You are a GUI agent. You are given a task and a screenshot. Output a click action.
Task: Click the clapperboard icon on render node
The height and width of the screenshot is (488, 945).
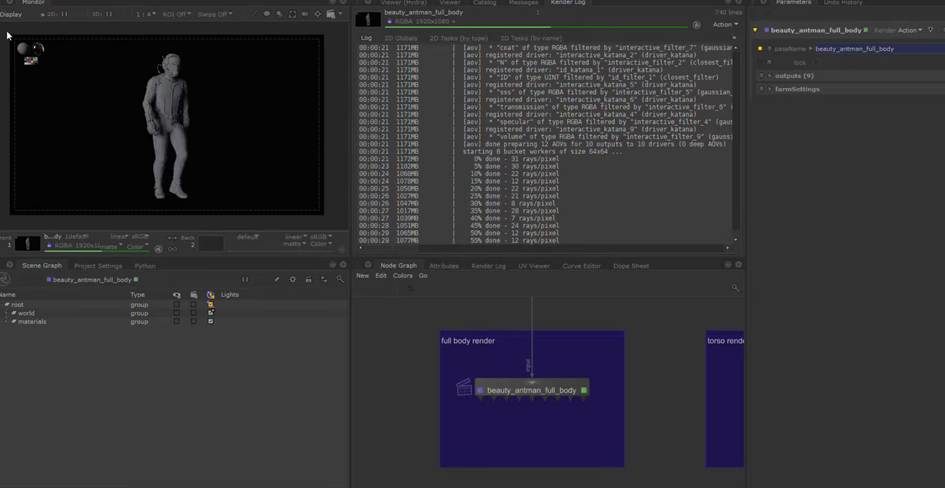[x=464, y=388]
